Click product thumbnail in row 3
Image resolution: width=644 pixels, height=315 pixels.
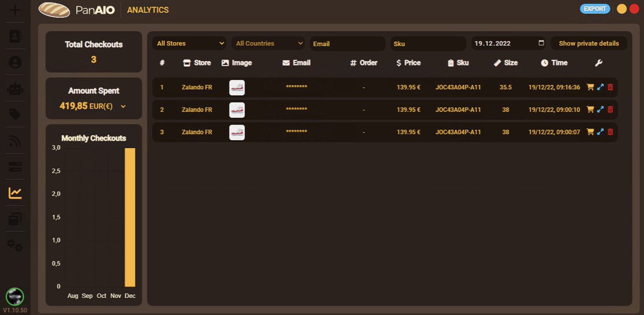(x=237, y=133)
